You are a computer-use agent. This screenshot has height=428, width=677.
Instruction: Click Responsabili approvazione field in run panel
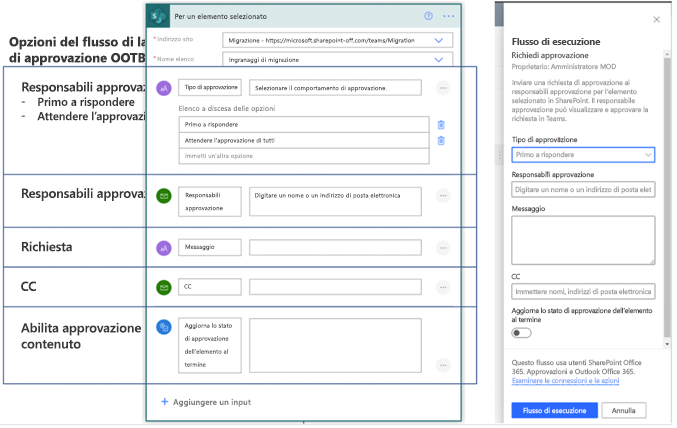coord(585,190)
